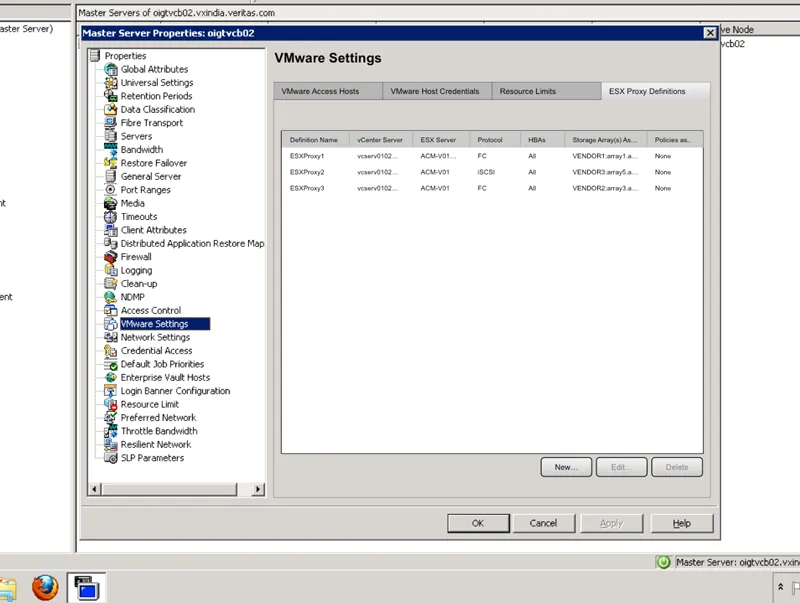Close the Master Server Properties dialog
The image size is (800, 603).
point(710,33)
